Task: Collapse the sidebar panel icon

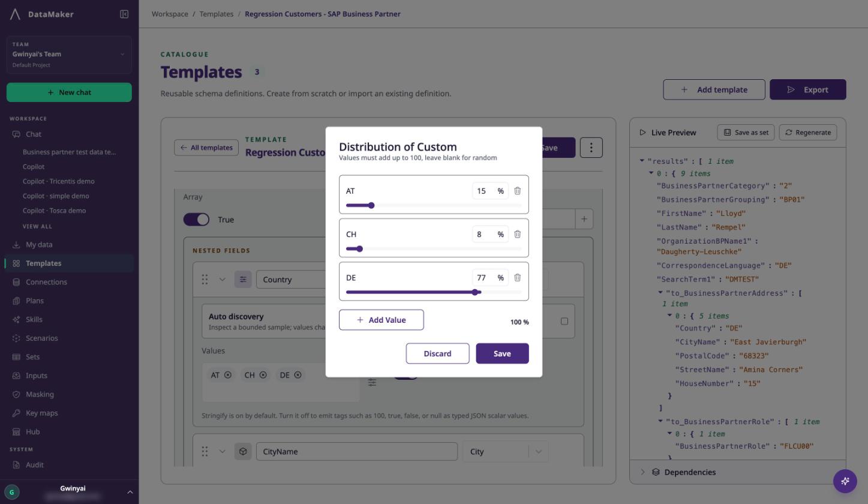Action: click(124, 14)
